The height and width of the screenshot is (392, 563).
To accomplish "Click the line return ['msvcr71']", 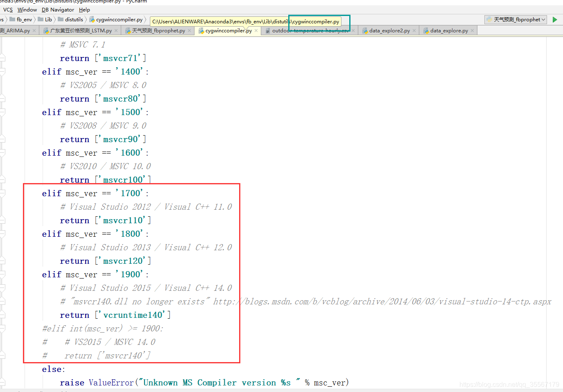I will click(x=103, y=58).
